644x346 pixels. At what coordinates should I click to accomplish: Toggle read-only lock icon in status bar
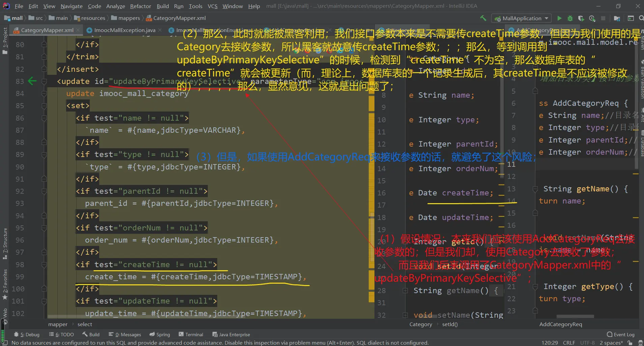[x=629, y=343]
